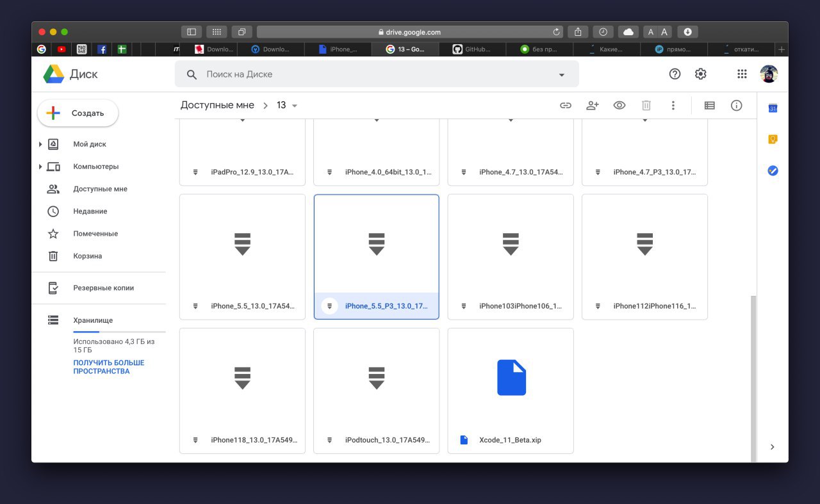
Task: Collapse the side panel chevron
Action: pos(773,447)
